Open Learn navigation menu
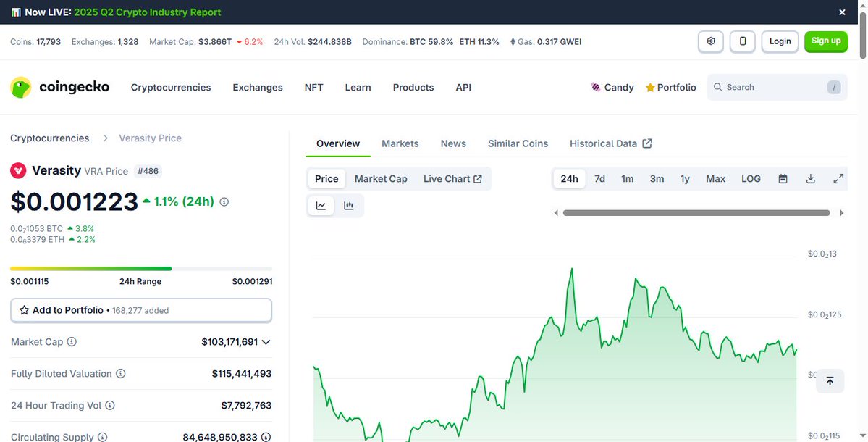Image resolution: width=868 pixels, height=442 pixels. click(x=358, y=87)
